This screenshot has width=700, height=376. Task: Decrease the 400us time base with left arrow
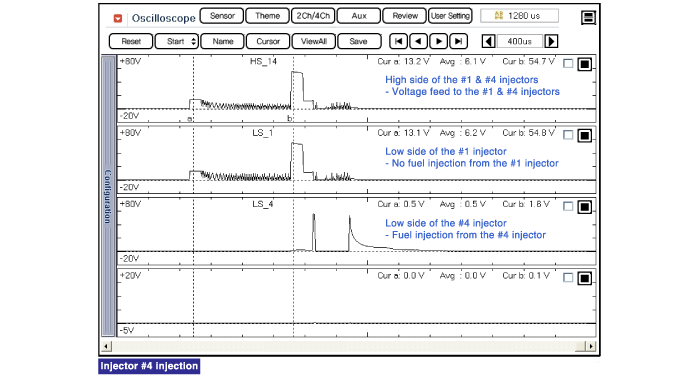point(488,42)
